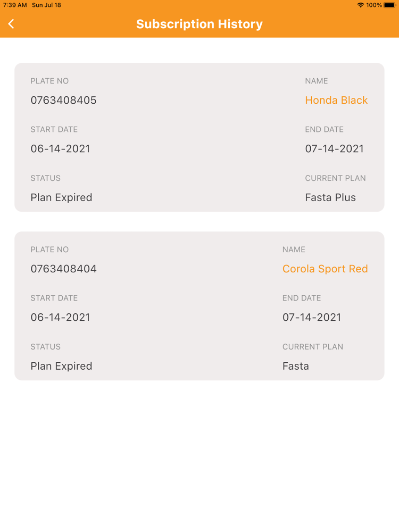This screenshot has width=399, height=532.
Task: Open the Corola Sport Red vehicle link
Action: (325, 269)
